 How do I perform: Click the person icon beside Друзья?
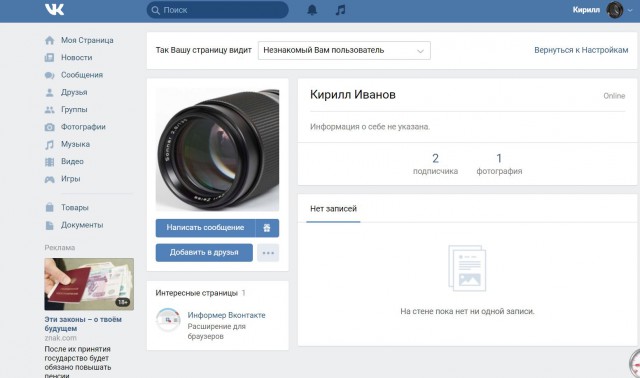[49, 92]
